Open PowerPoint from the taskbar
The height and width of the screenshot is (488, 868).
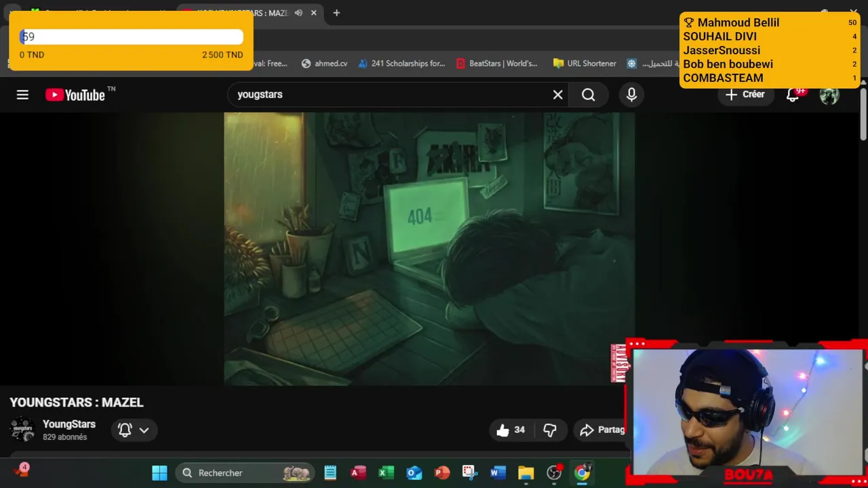(442, 473)
